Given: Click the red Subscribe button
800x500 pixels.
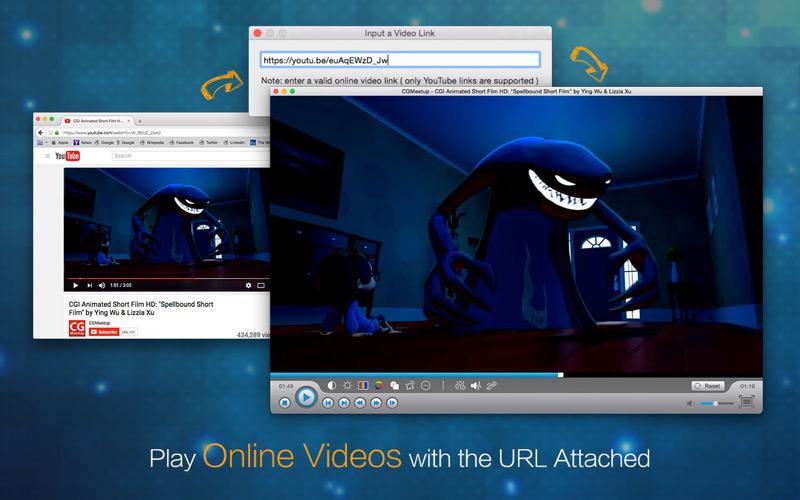Looking at the screenshot, I should [104, 332].
